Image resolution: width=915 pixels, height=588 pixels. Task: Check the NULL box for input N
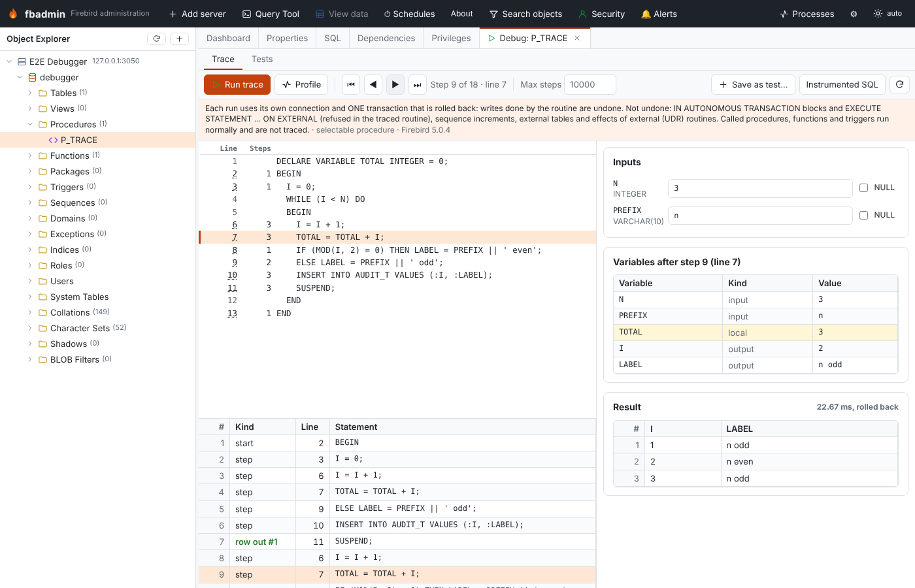coord(863,188)
